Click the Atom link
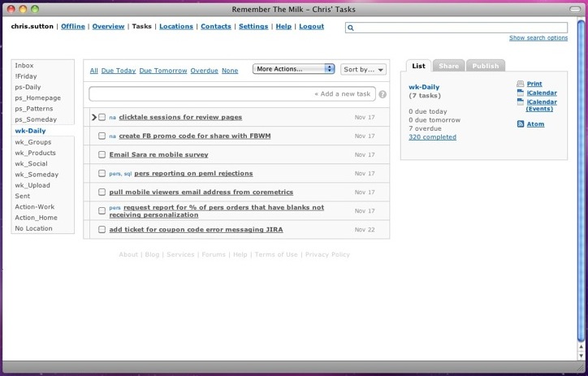The width and height of the screenshot is (588, 376). tap(535, 124)
